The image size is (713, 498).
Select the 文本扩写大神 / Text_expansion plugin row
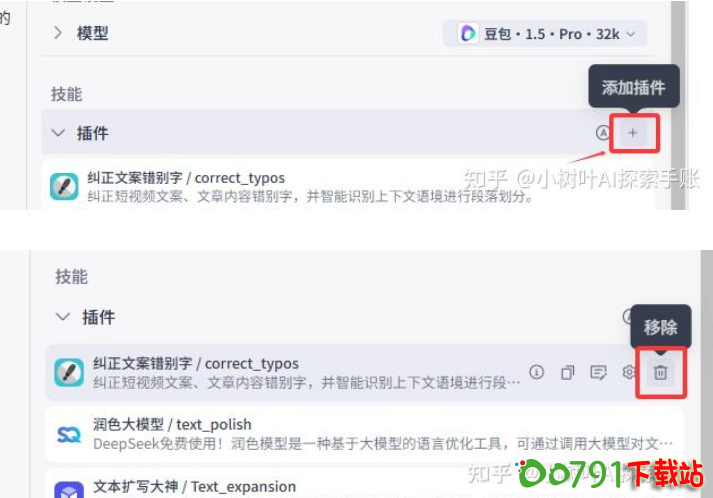364,483
